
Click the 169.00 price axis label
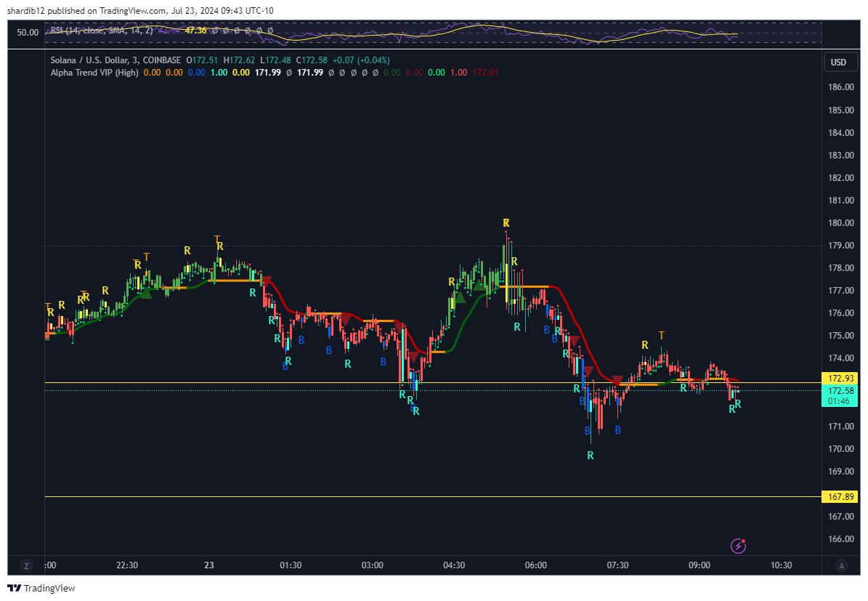pos(841,472)
